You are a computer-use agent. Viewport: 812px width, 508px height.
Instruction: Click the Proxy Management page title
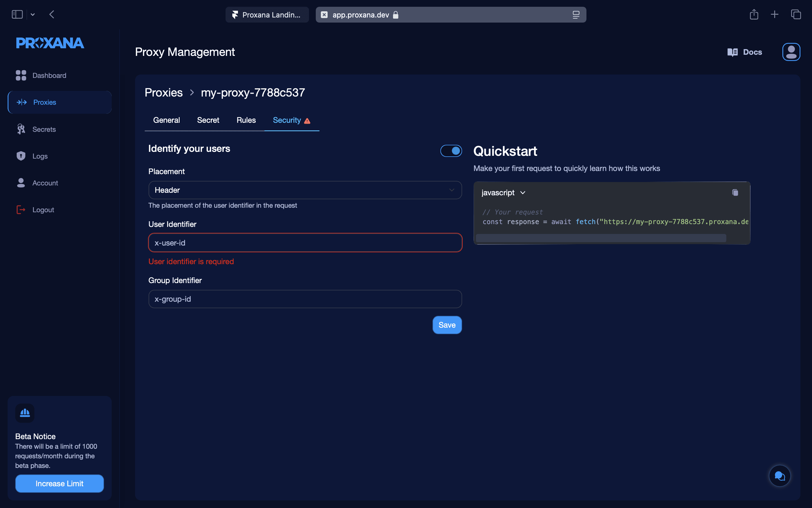point(185,52)
